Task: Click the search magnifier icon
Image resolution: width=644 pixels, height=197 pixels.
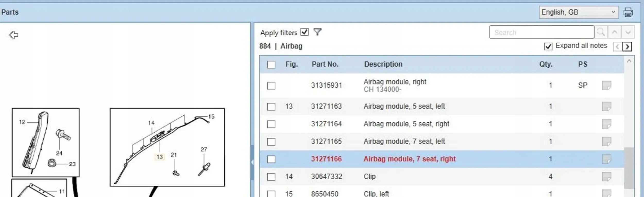Action: (x=601, y=32)
